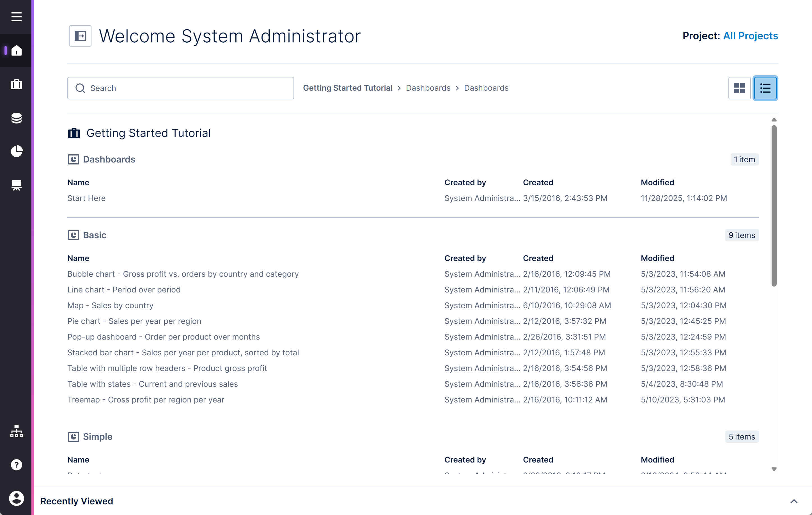Open the Start Here dashboard
The image size is (812, 515).
click(x=86, y=198)
